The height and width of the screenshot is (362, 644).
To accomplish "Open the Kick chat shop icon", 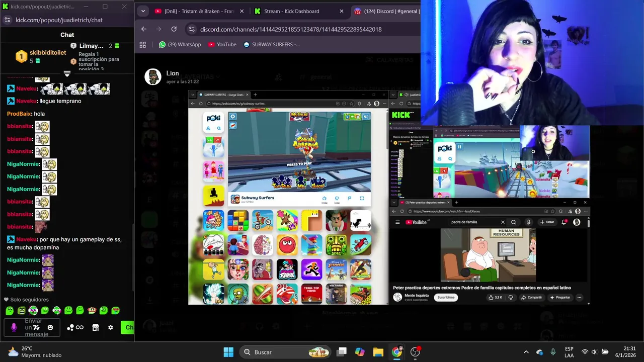I will [x=96, y=328].
